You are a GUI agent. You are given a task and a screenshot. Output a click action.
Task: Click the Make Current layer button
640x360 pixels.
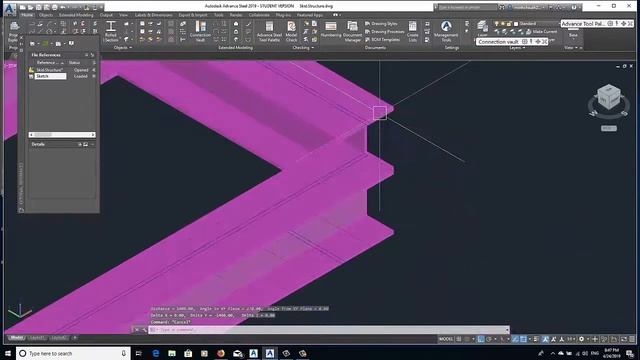(542, 31)
